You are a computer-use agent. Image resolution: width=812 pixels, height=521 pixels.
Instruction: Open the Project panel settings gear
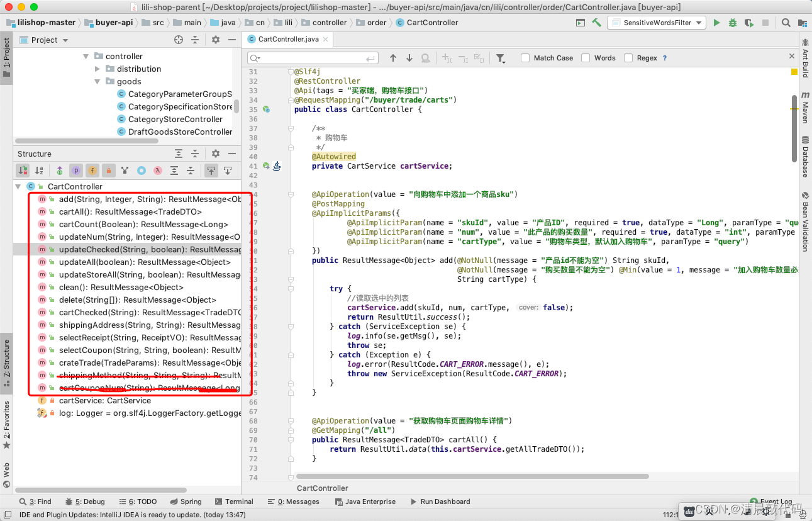click(x=215, y=40)
